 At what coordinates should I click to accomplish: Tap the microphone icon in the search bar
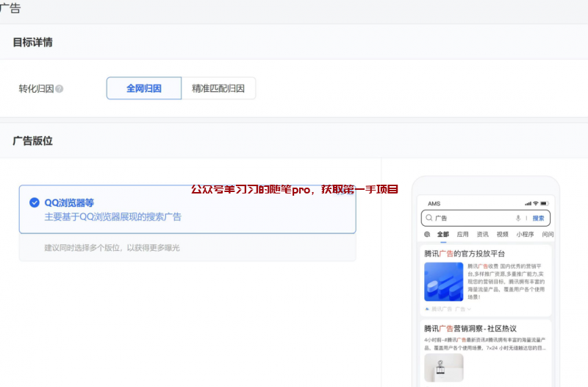click(x=518, y=219)
